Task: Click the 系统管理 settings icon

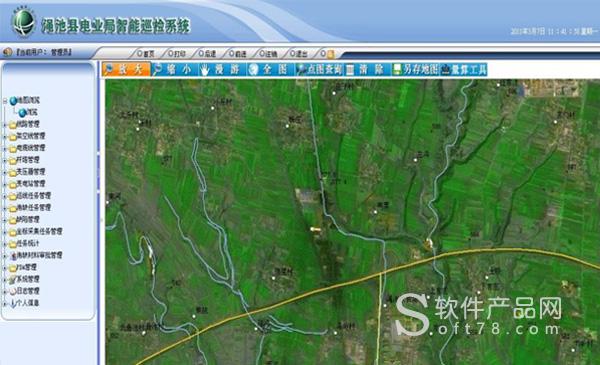Action: click(x=13, y=280)
